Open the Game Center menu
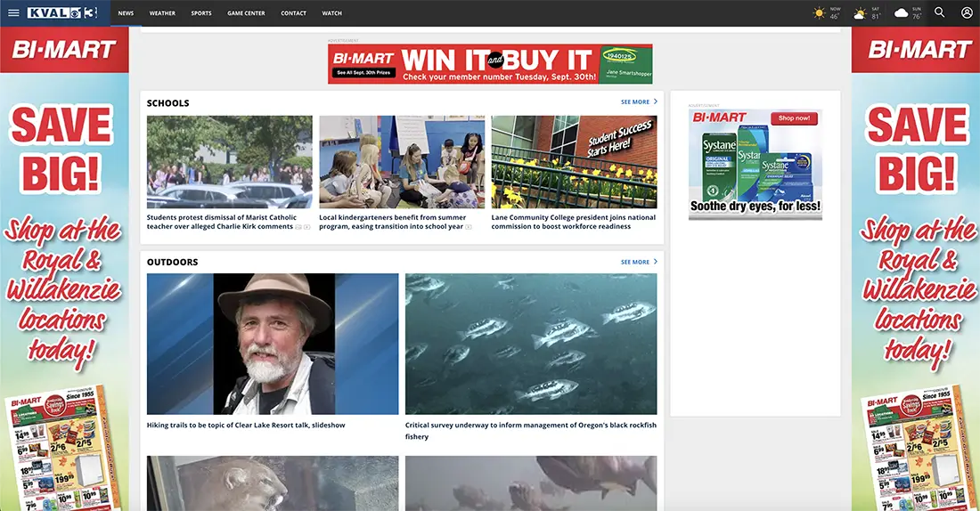 click(x=246, y=13)
